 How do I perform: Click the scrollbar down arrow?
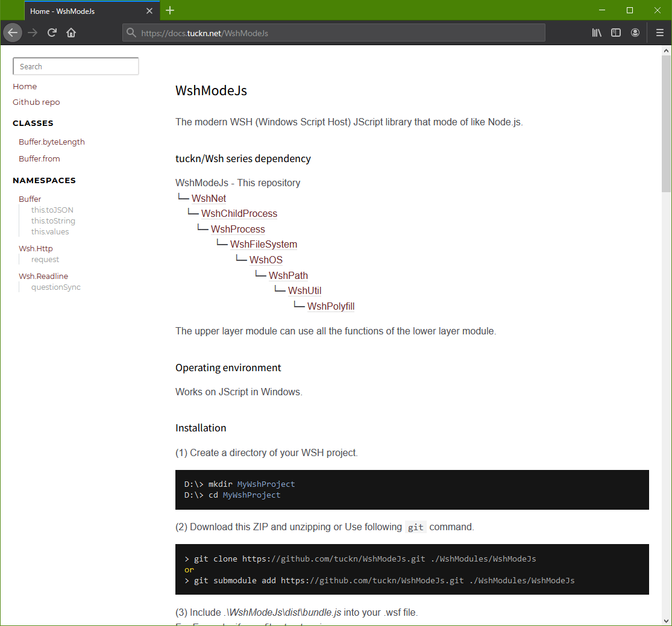(x=666, y=621)
